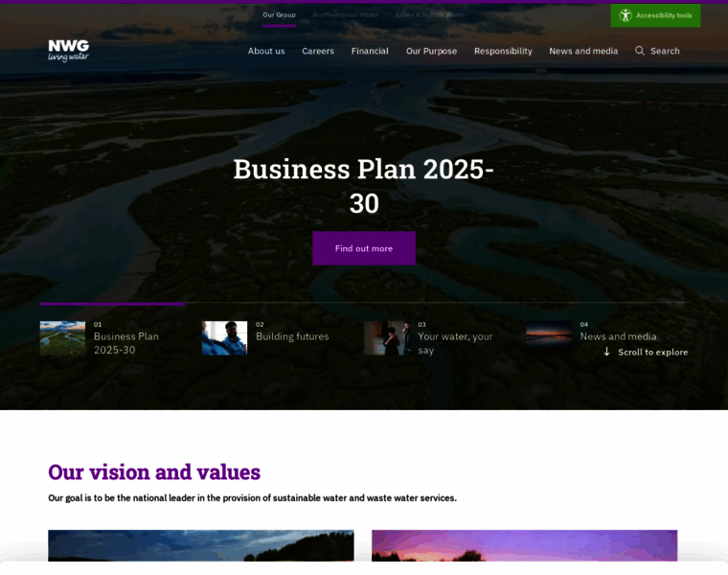Open the Financial menu
Image resolution: width=728 pixels, height=575 pixels.
[x=370, y=51]
